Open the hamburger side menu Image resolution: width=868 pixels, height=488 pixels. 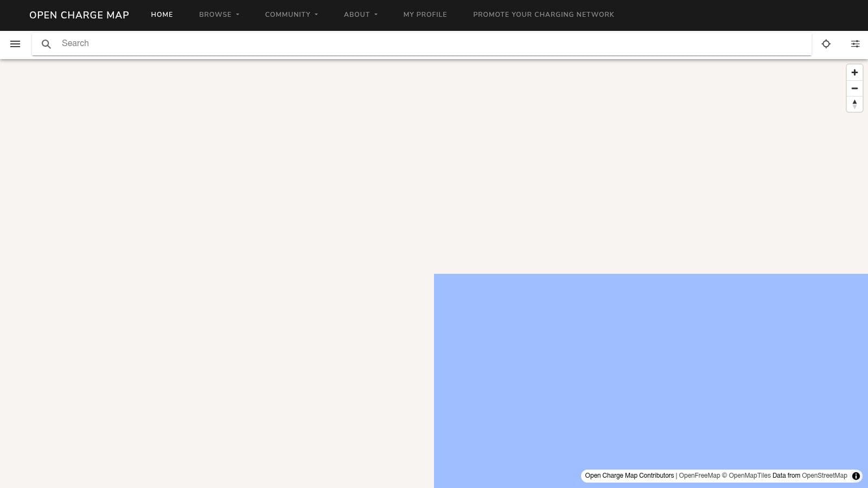[x=15, y=44]
